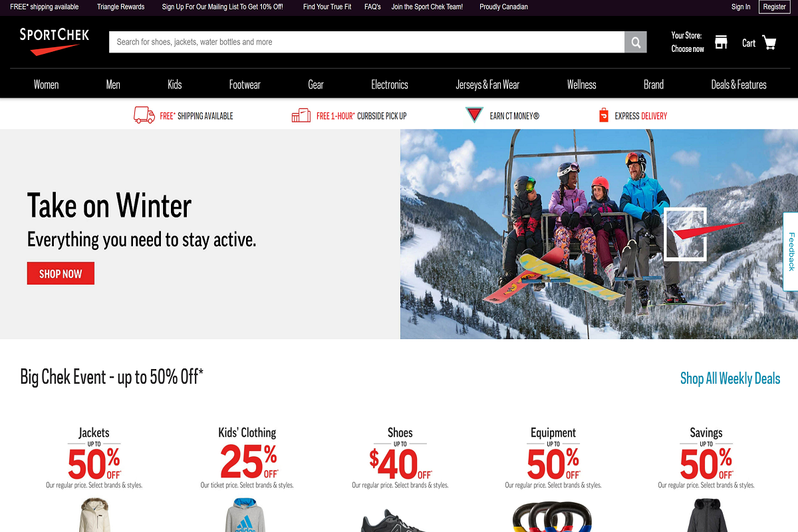Expand the Jerseys & Fan Wear menu

click(x=487, y=84)
